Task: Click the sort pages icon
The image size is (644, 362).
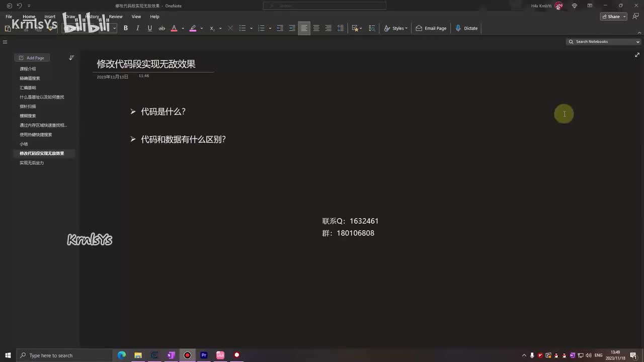Action: point(71,58)
